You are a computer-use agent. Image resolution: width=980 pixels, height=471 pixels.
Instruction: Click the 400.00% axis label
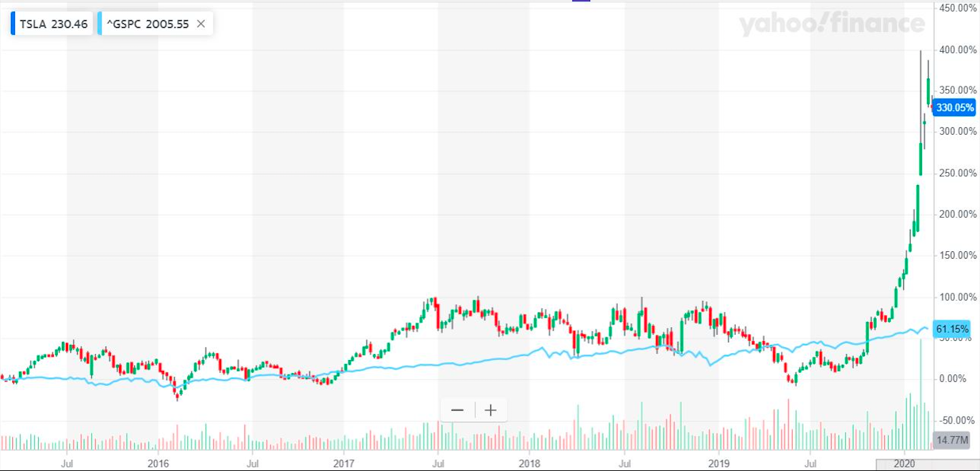coord(957,50)
